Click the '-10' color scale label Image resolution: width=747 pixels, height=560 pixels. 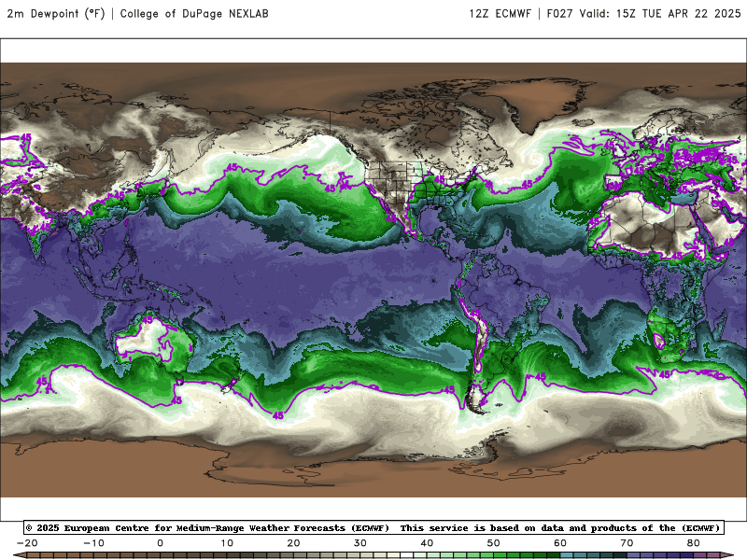coord(93,543)
